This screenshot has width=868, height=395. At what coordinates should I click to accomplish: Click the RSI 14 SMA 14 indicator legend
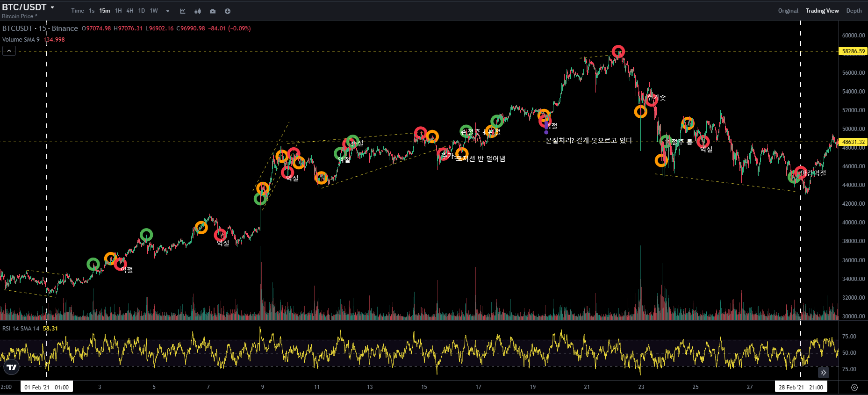point(21,329)
